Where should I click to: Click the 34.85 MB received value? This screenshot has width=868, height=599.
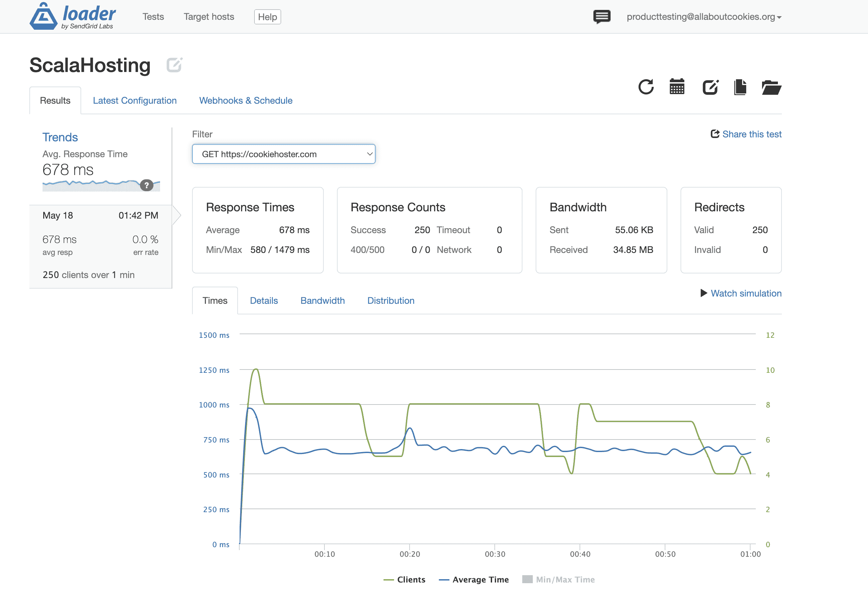tap(633, 250)
